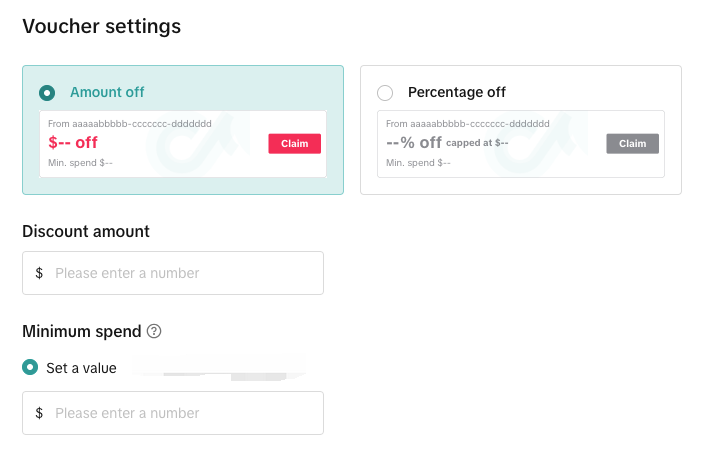The width and height of the screenshot is (704, 451).
Task: Click "Min. spend $--" in Percentage off card
Action: coord(418,163)
